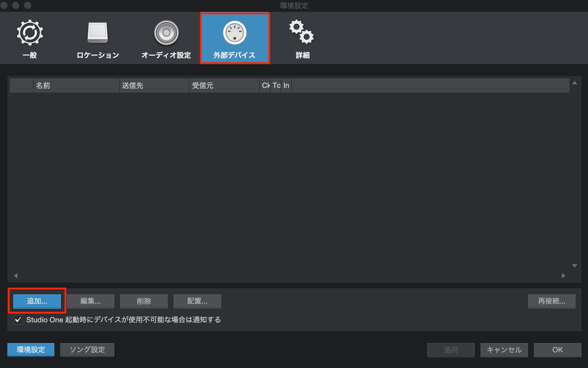Click the scroll left arrow of device list
Screen dimensions: 588x368
pos(16,276)
